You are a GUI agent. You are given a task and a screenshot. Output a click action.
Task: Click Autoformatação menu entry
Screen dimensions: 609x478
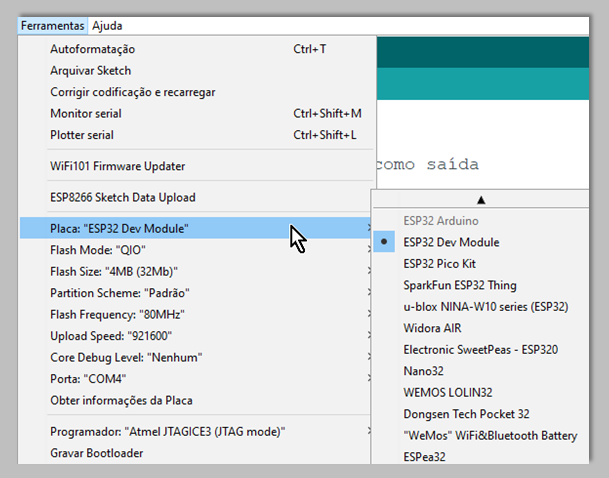tap(92, 49)
